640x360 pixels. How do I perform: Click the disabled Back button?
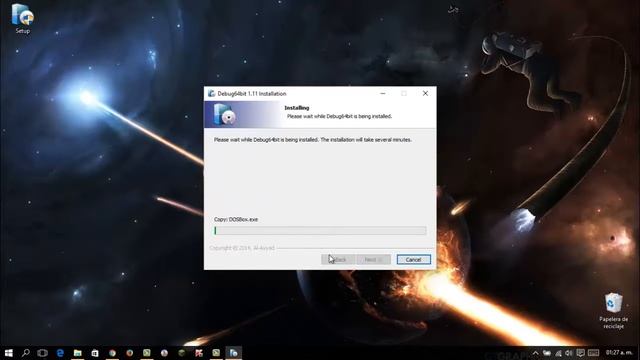tap(338, 260)
